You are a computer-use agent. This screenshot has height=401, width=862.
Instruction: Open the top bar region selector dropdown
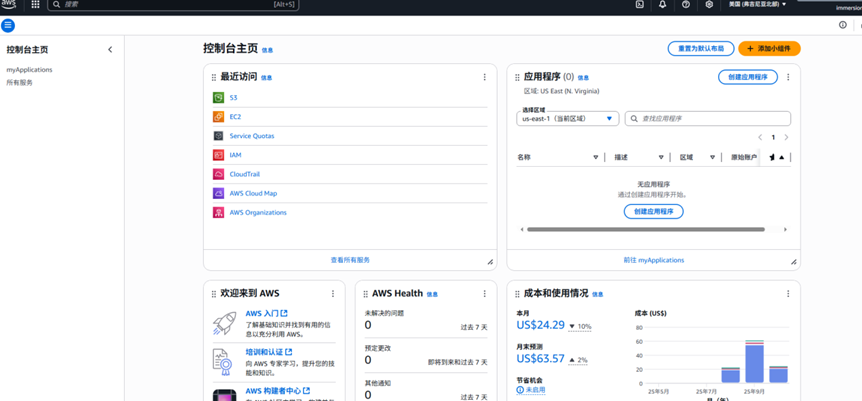point(757,5)
